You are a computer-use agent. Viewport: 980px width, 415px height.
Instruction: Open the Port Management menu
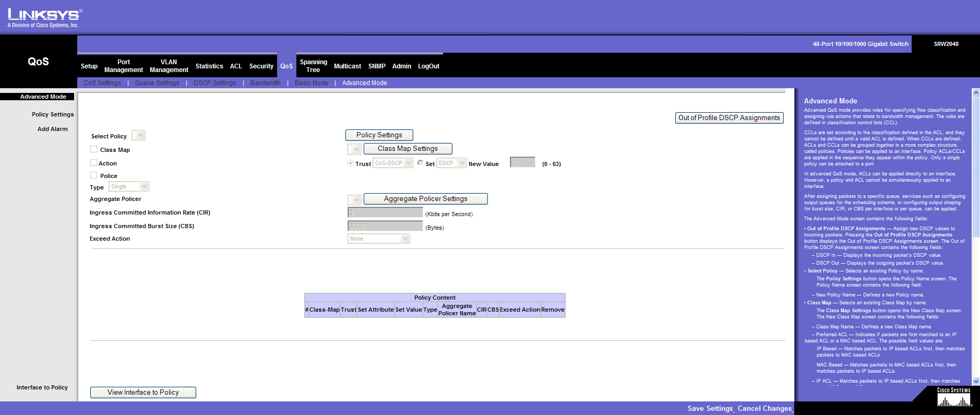click(123, 66)
